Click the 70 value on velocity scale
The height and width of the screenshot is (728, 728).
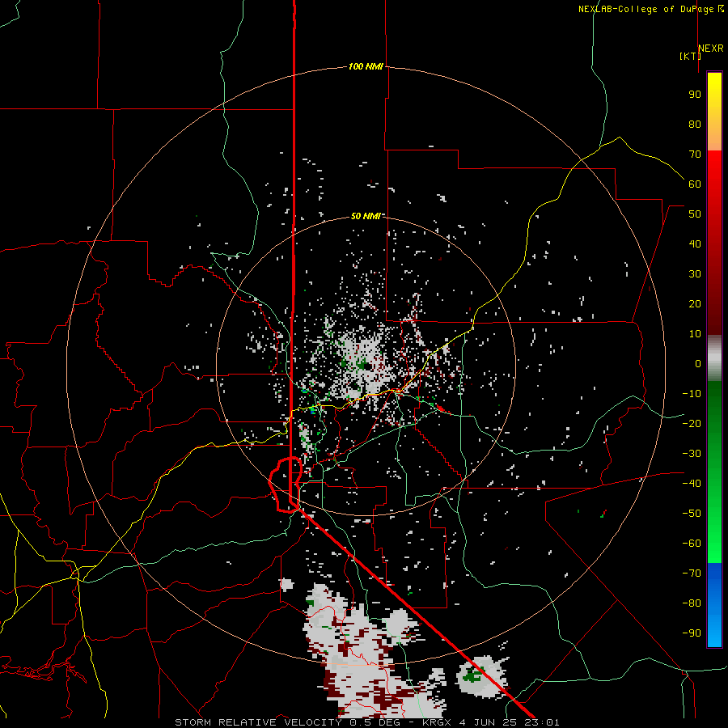point(695,154)
